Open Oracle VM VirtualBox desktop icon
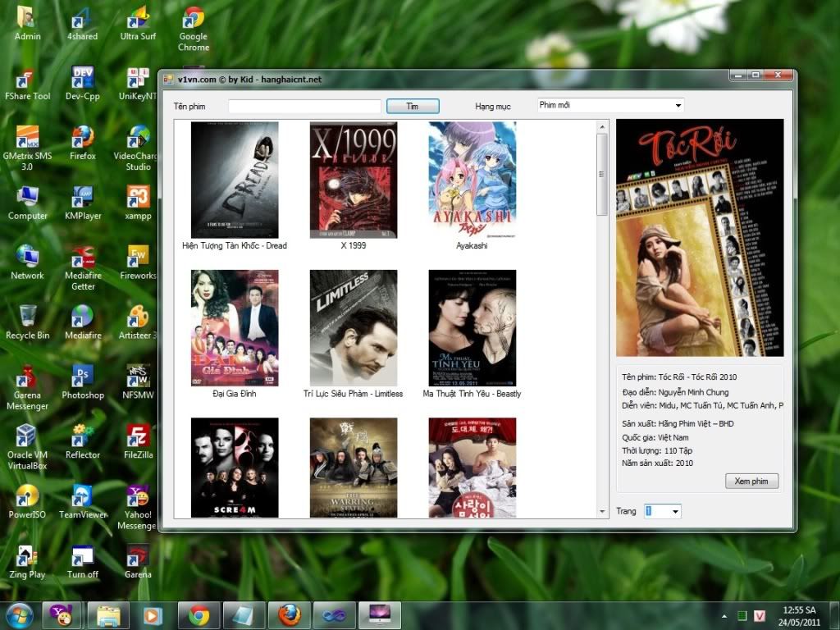The width and height of the screenshot is (840, 630). [27, 447]
